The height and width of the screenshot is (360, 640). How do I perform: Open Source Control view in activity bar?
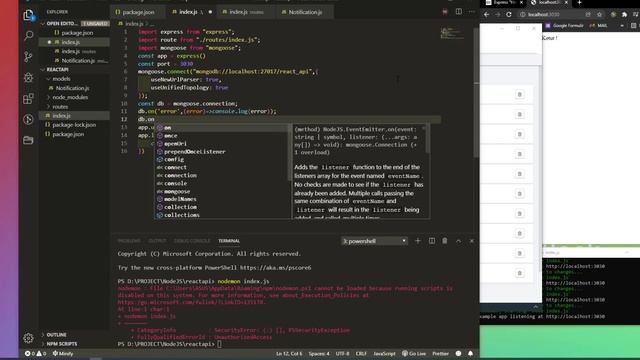28,56
